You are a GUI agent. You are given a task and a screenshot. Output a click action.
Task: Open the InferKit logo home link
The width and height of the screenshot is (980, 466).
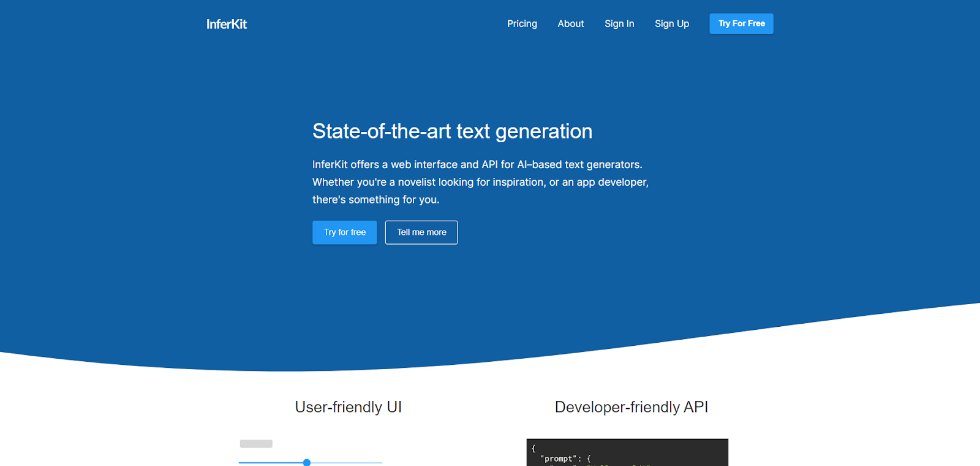(x=227, y=24)
